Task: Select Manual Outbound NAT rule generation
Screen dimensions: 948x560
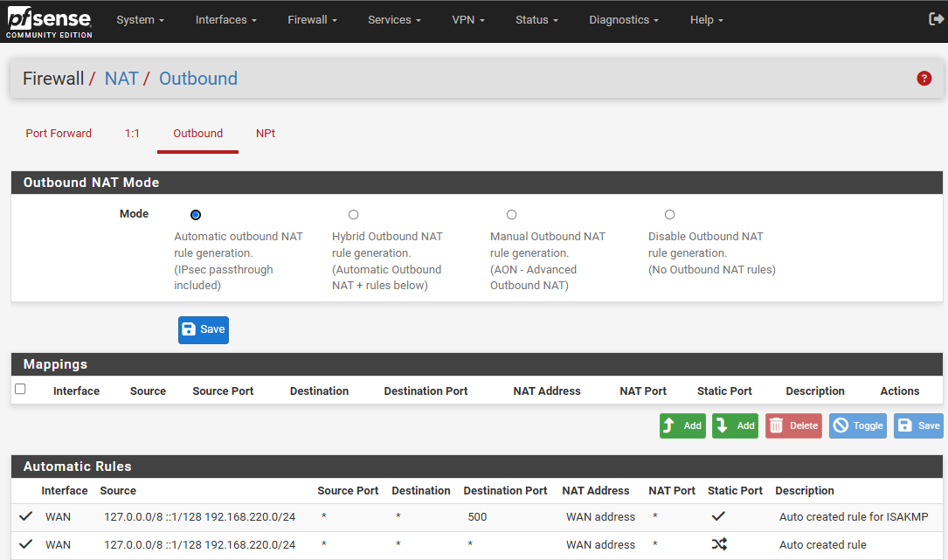Action: [x=511, y=215]
